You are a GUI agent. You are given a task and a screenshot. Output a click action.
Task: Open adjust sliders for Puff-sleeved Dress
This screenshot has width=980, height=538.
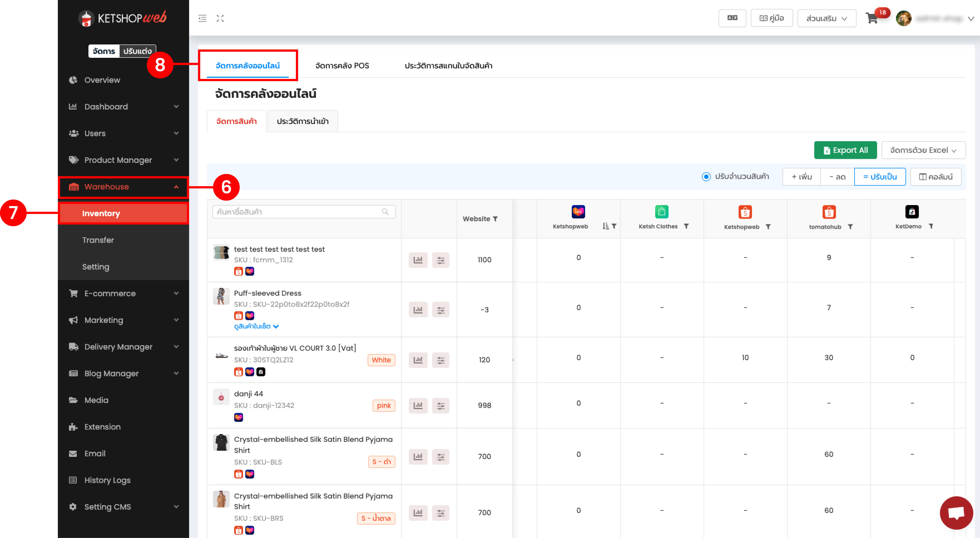pyautogui.click(x=440, y=310)
